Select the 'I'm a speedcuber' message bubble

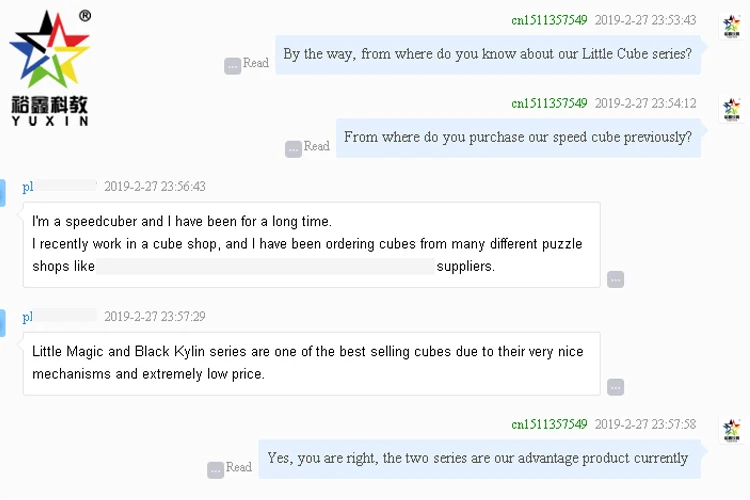pyautogui.click(x=311, y=244)
